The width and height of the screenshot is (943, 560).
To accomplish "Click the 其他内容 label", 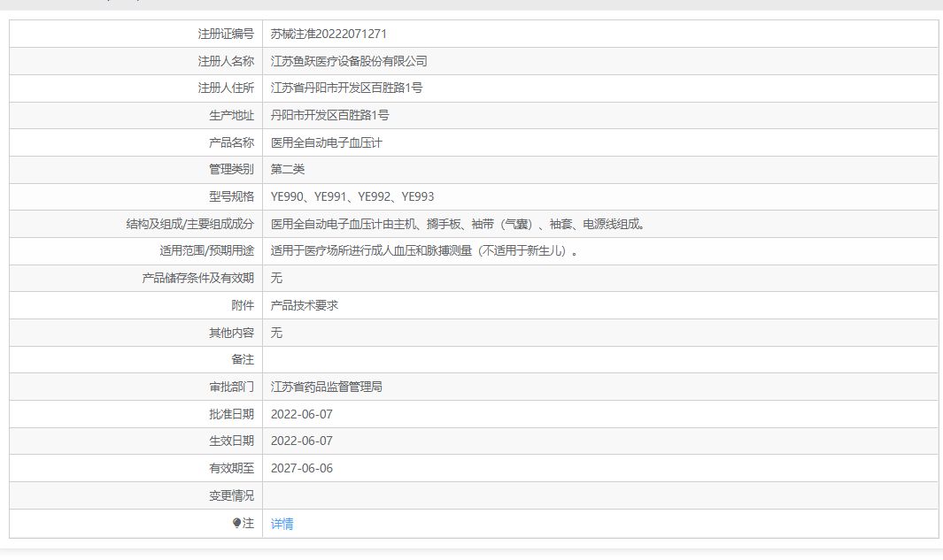I will [x=231, y=333].
